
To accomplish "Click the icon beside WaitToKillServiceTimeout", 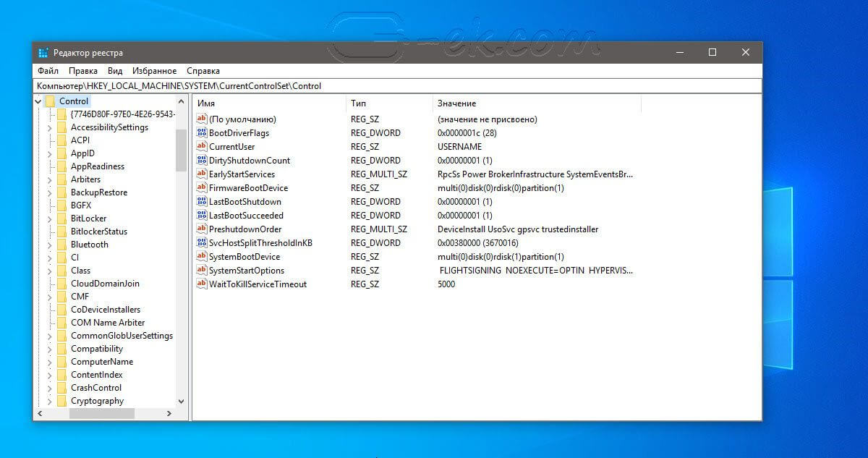I will pyautogui.click(x=202, y=284).
